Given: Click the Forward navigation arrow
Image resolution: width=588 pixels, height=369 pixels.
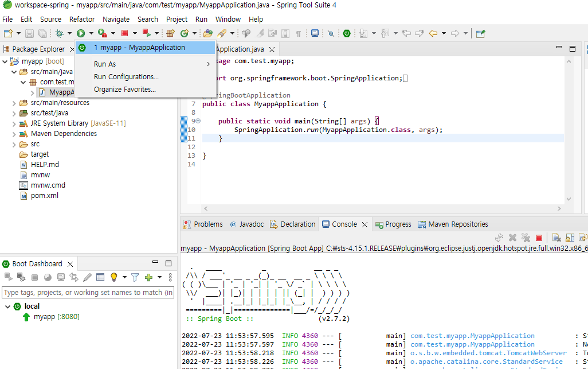Looking at the screenshot, I should click(x=455, y=33).
